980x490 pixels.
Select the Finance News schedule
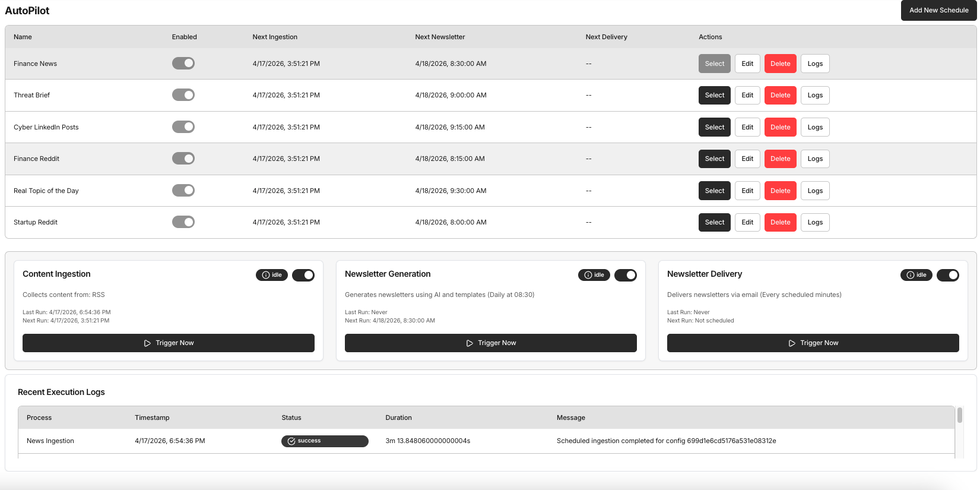[x=715, y=64]
